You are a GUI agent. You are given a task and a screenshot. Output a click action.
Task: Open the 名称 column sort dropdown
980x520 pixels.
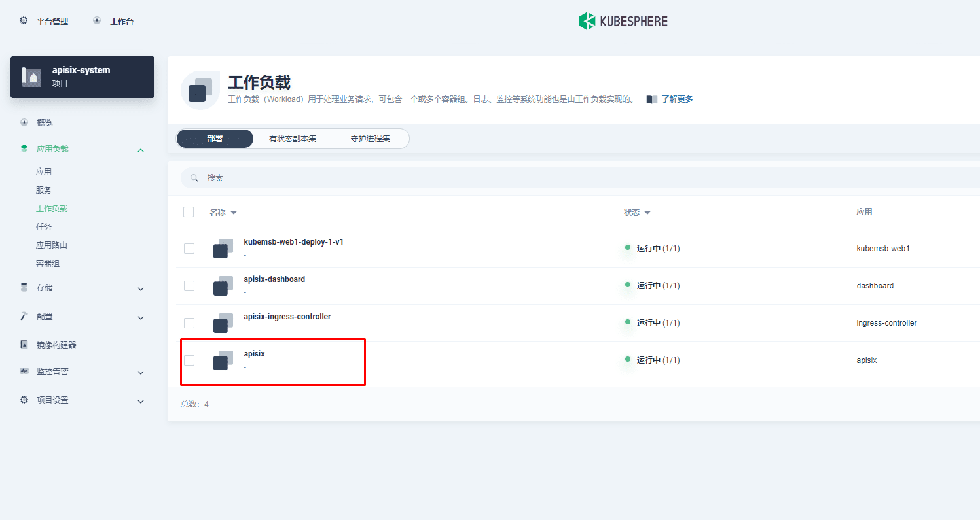234,213
